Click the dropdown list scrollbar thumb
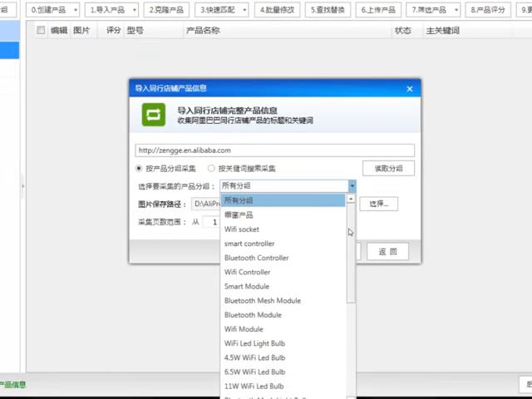 click(x=351, y=253)
